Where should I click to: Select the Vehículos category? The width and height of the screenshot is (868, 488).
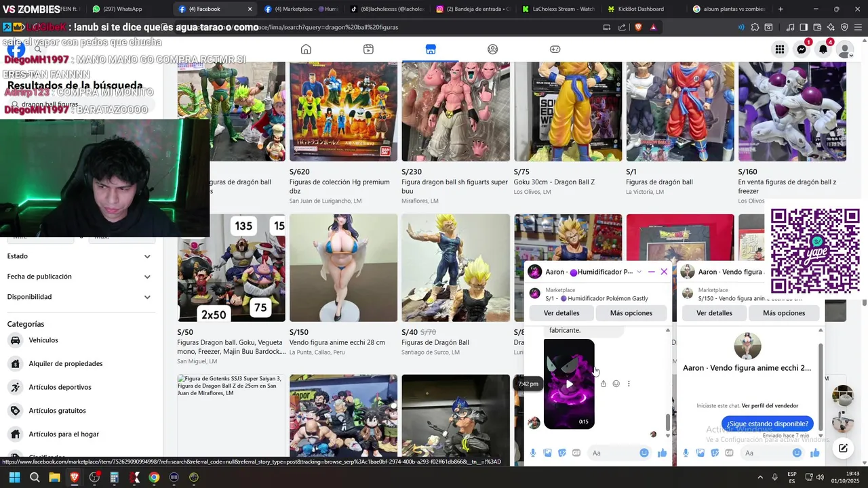point(79,340)
